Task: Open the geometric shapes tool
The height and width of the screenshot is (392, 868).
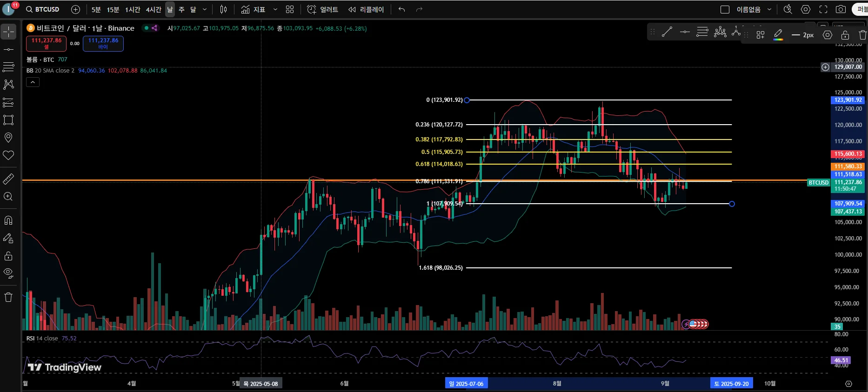Action: coord(8,120)
